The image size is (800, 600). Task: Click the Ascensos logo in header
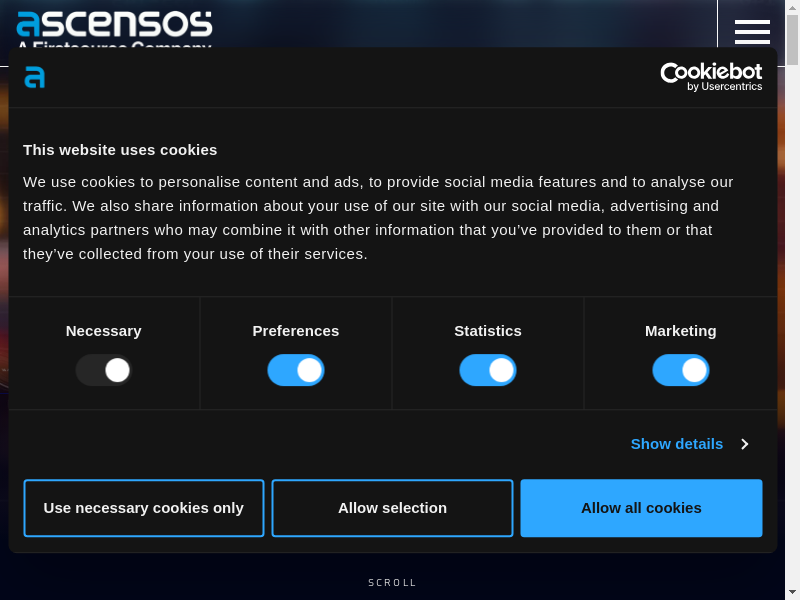[x=114, y=24]
